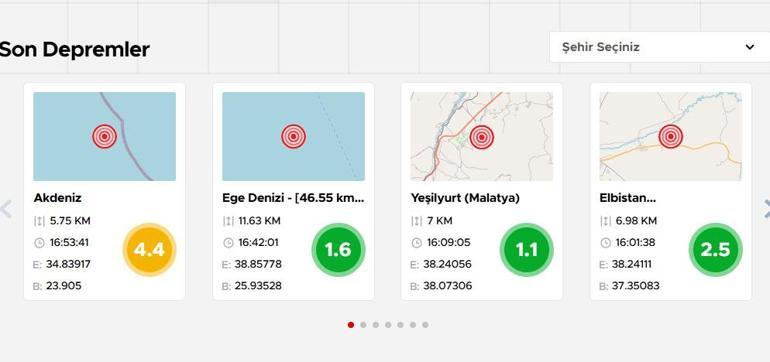Click the depth icon beside 6.98 KM
Image resolution: width=770 pixels, height=362 pixels.
[x=605, y=221]
